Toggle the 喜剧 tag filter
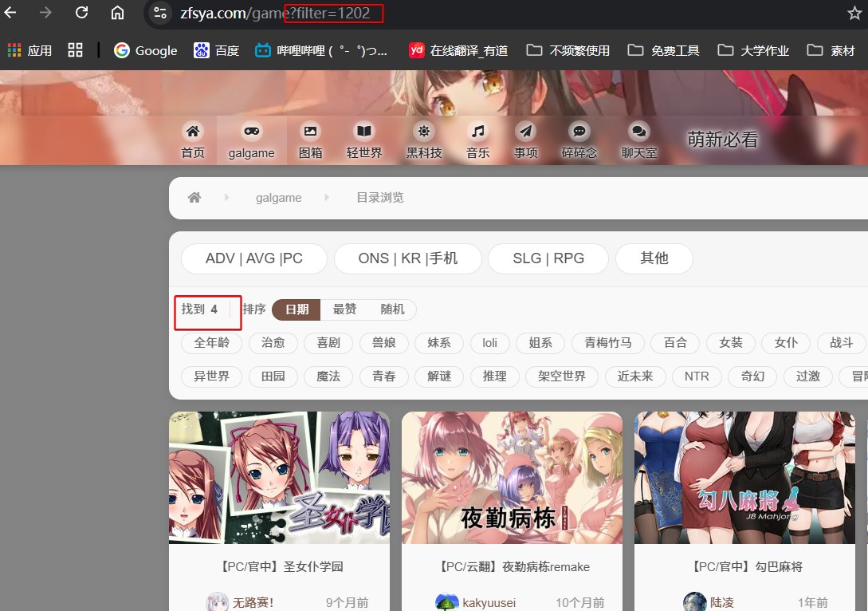The height and width of the screenshot is (611, 868). coord(328,343)
